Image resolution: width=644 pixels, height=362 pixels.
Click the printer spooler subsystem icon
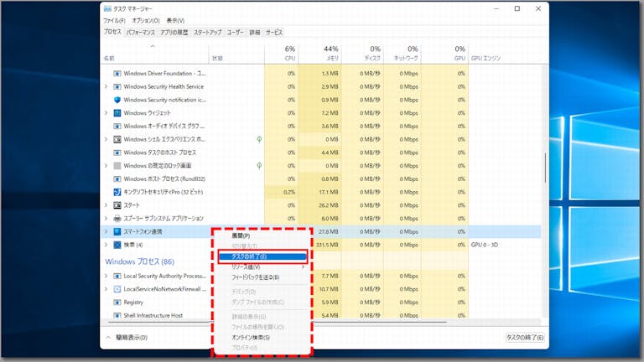[117, 219]
